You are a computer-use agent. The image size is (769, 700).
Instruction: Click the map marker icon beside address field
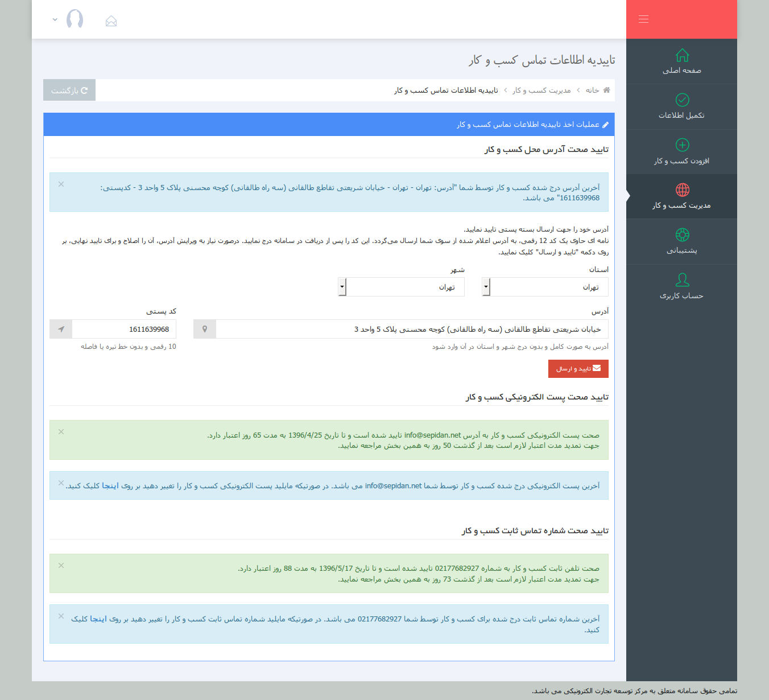point(205,329)
